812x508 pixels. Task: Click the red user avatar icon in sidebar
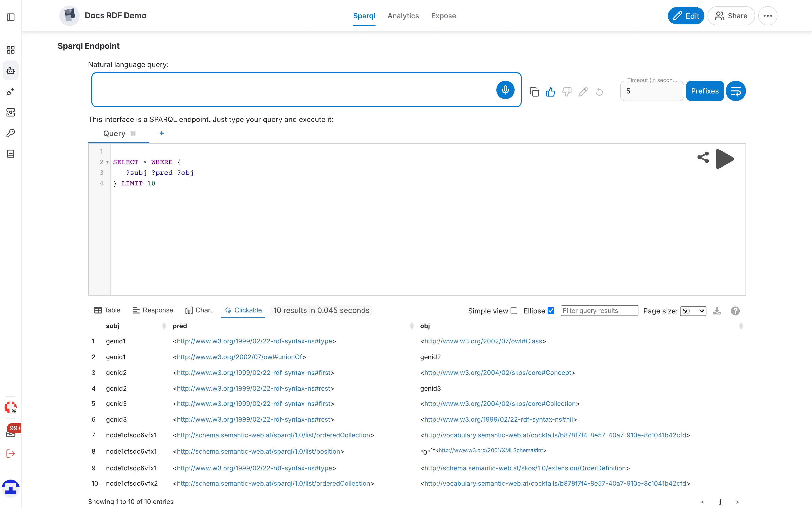[x=11, y=407]
